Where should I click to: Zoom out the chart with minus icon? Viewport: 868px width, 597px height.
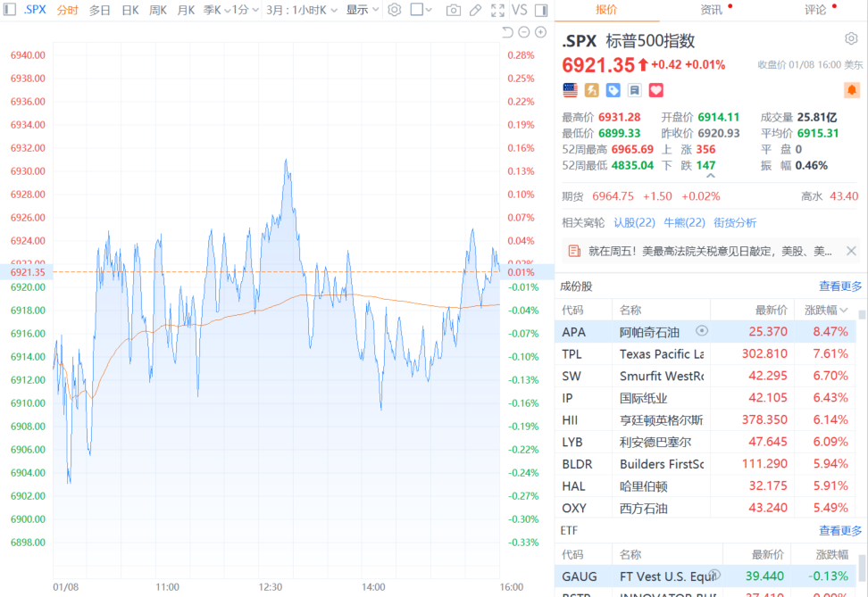[x=523, y=32]
